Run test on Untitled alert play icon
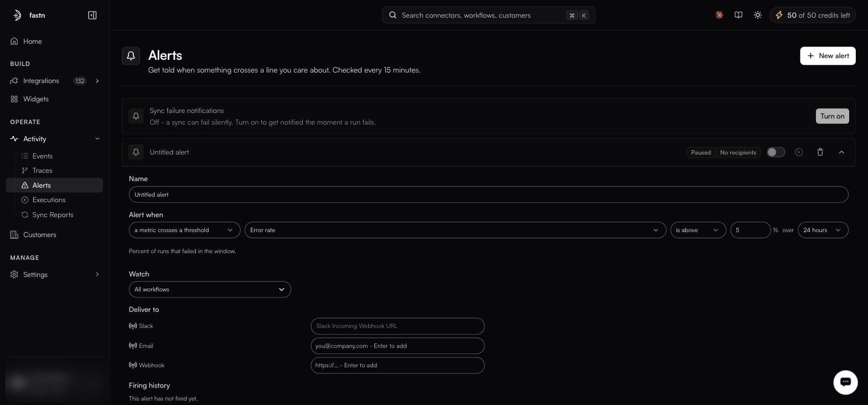The height and width of the screenshot is (405, 868). point(799,152)
